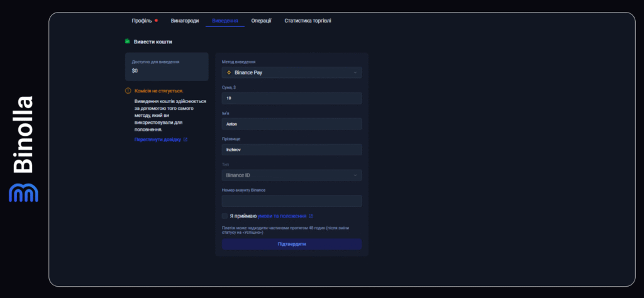644x298 pixels.
Task: Click the red notification dot on Профіль
Action: (x=156, y=21)
